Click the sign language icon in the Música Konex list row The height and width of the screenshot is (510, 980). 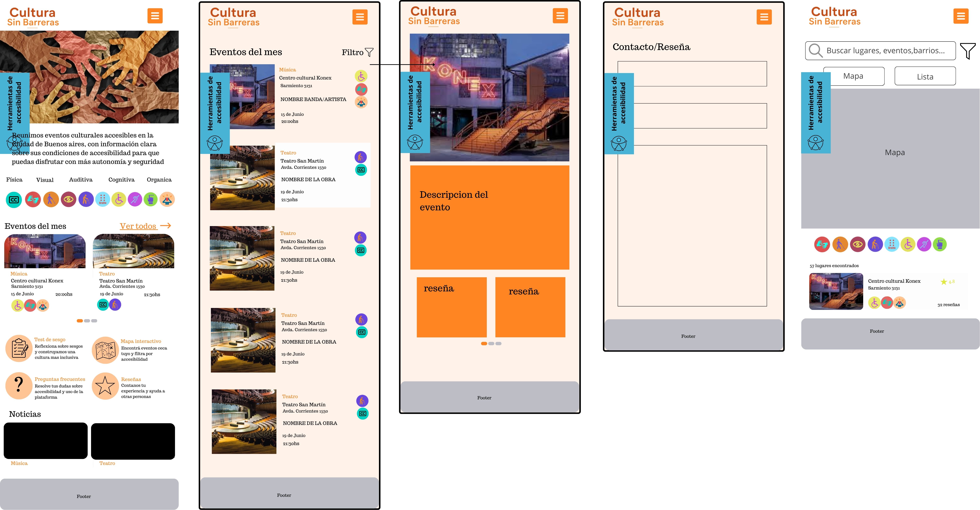[x=361, y=89]
